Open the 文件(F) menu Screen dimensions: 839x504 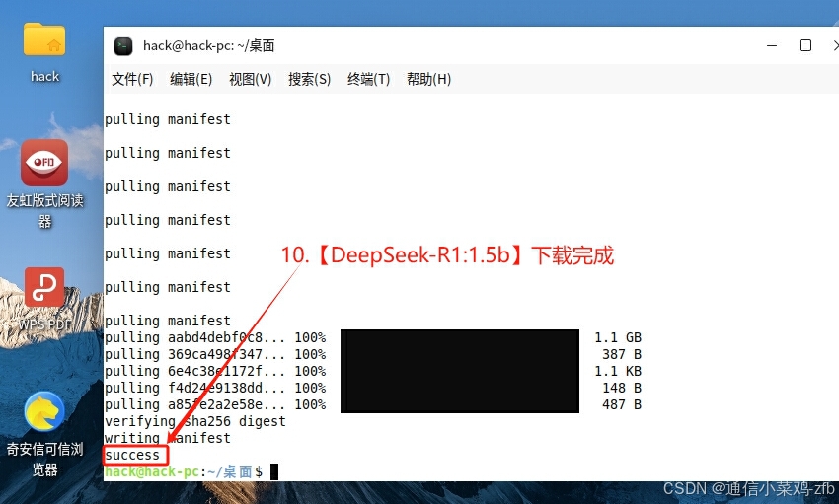[132, 79]
